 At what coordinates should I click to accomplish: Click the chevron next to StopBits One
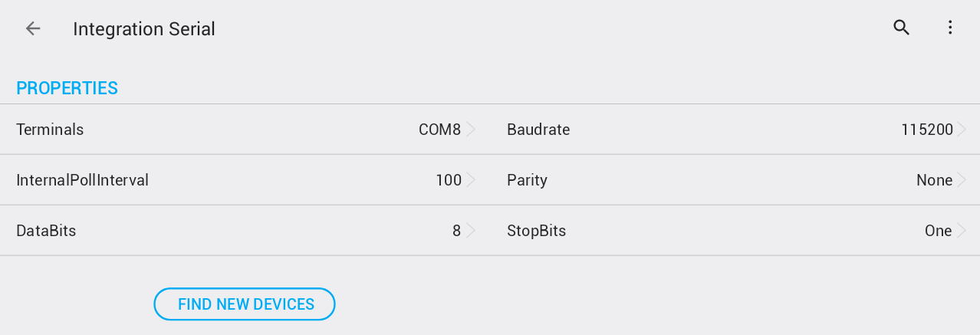[962, 231]
